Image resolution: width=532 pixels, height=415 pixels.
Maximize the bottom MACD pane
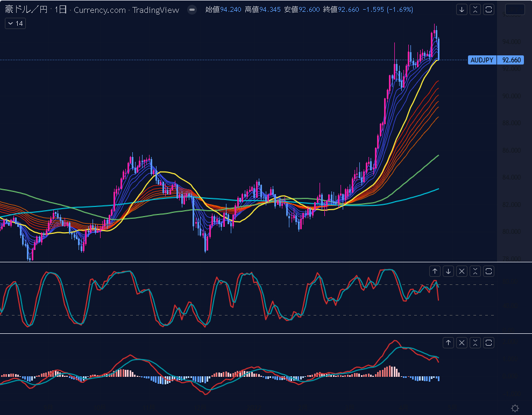[488, 342]
